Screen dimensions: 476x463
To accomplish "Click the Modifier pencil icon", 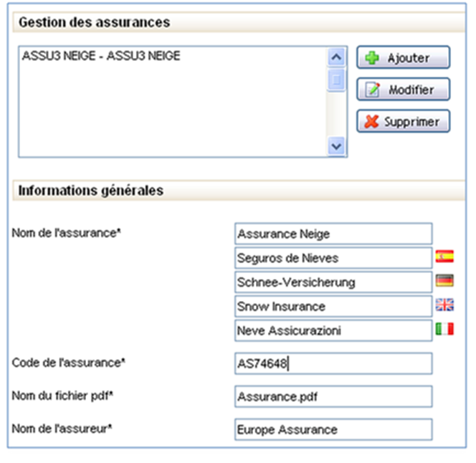I will (x=371, y=90).
